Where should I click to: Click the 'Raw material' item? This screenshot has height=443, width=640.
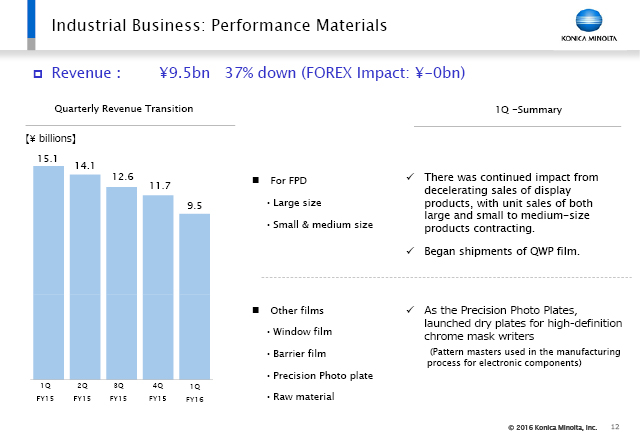click(x=304, y=397)
